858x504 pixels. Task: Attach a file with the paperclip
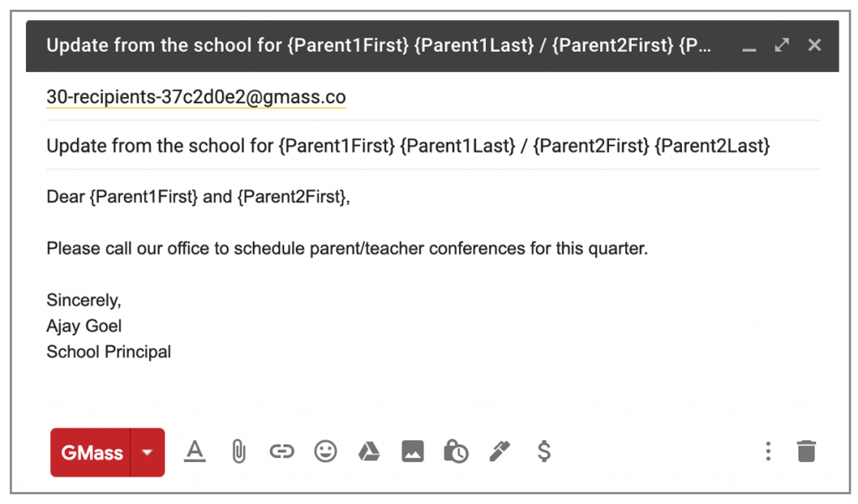pyautogui.click(x=238, y=452)
